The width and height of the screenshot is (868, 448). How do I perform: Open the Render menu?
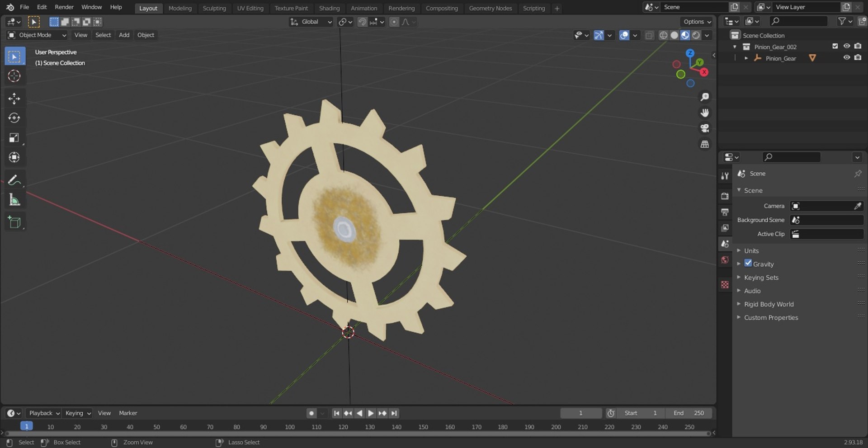[64, 7]
